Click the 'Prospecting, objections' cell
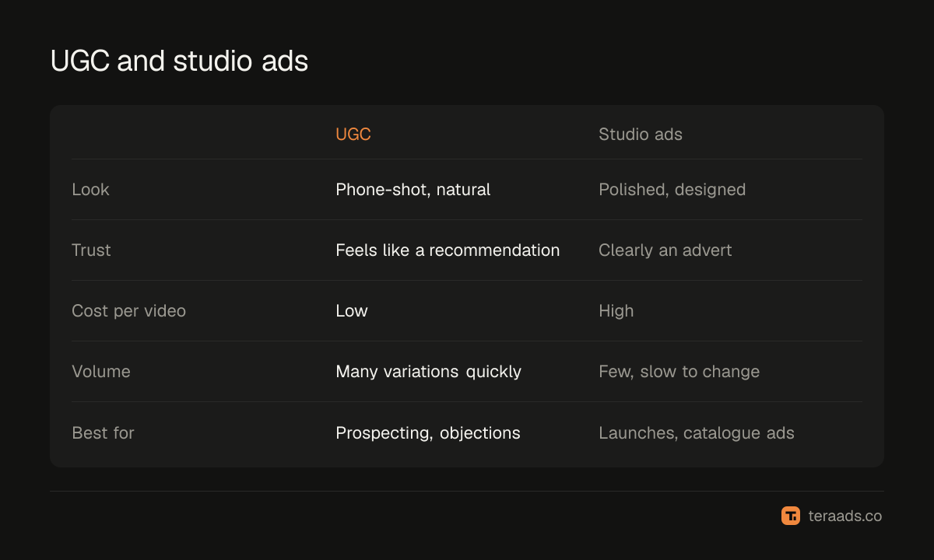 [428, 432]
